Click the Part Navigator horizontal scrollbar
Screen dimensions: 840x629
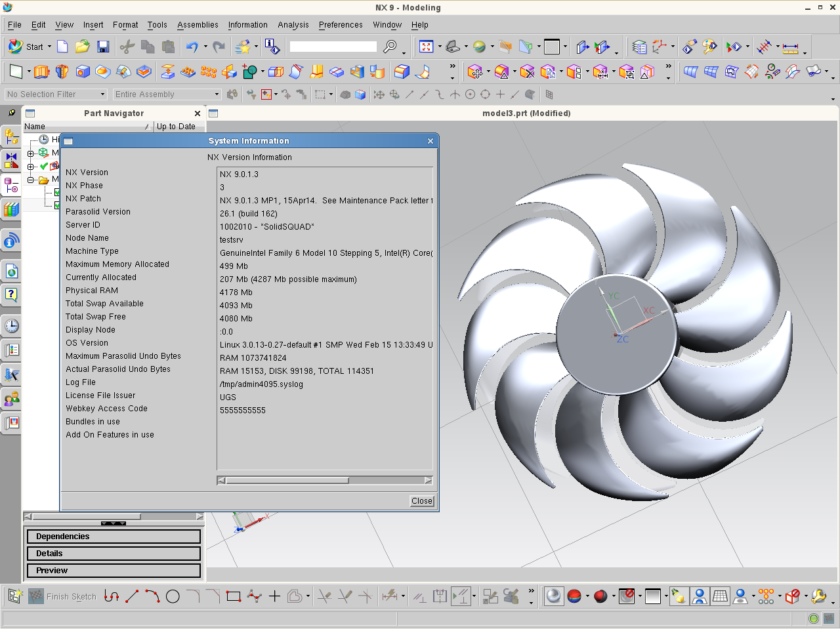[114, 517]
